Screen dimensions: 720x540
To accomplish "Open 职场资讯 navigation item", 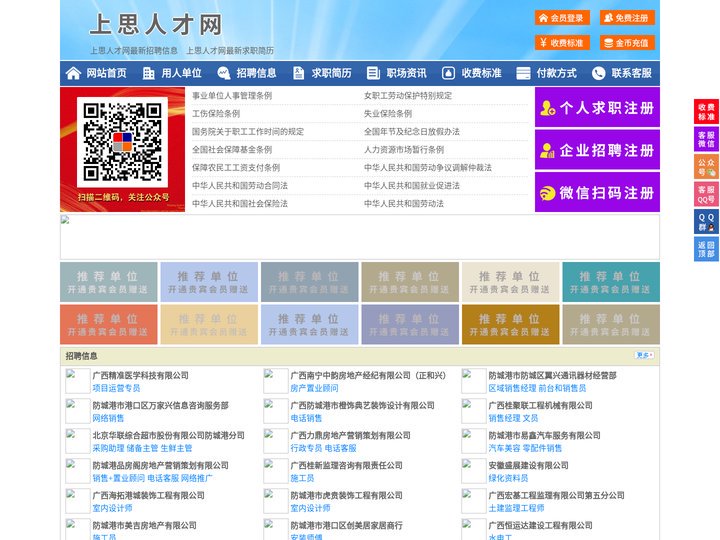I will pos(406,73).
